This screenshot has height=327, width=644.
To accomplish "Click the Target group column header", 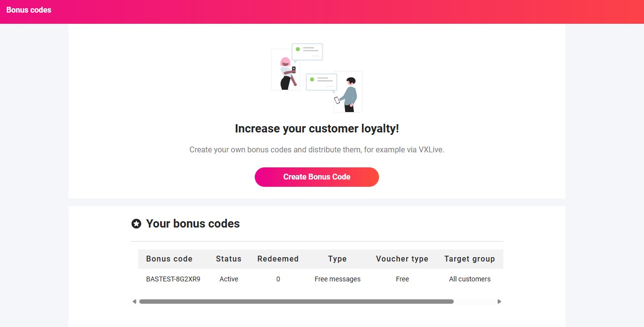I will coord(469,259).
